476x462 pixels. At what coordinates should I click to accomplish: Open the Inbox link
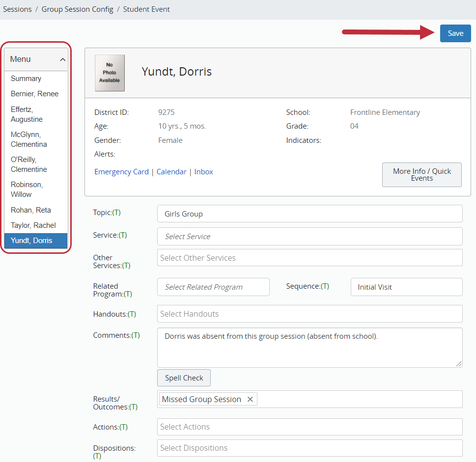click(x=203, y=172)
